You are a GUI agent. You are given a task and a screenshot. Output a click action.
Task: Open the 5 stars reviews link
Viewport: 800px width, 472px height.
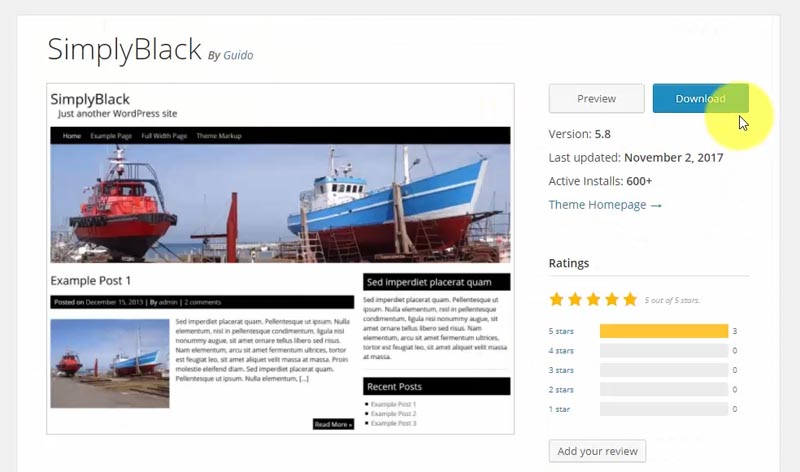point(561,331)
